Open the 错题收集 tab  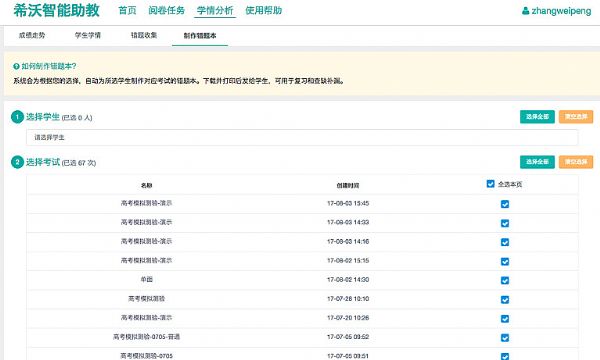pos(144,35)
